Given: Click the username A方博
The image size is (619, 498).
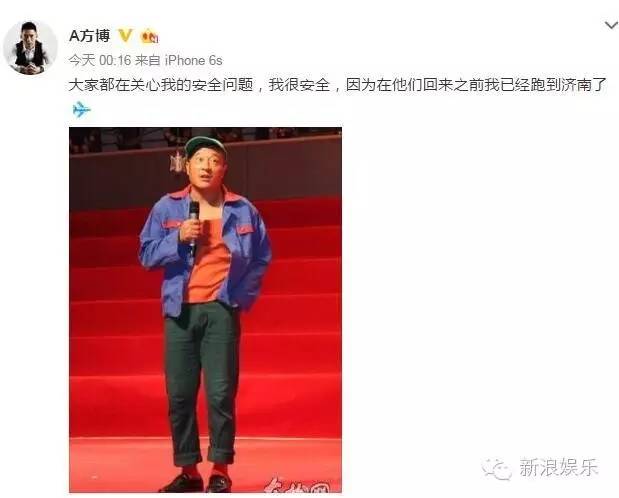Looking at the screenshot, I should coord(90,36).
